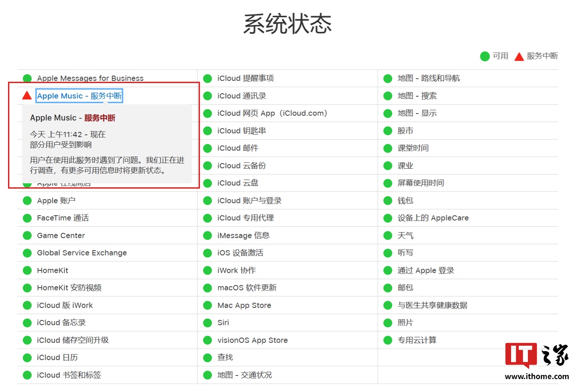Click the 部分用户受到影响 line in popup
The width and height of the screenshot is (579, 392).
click(61, 145)
